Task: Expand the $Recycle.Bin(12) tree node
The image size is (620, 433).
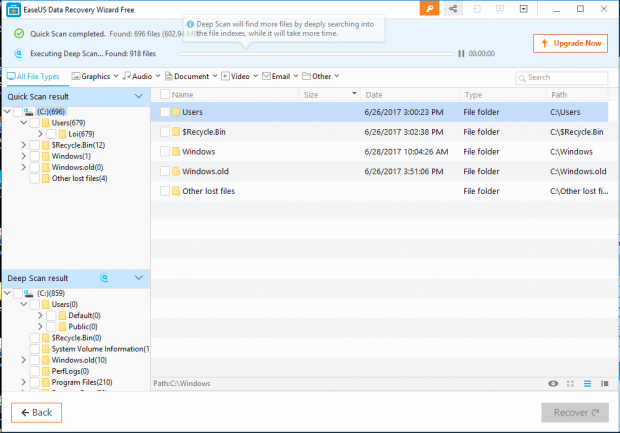Action: pyautogui.click(x=23, y=145)
